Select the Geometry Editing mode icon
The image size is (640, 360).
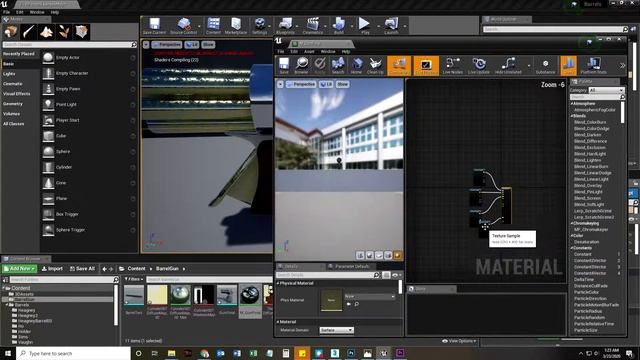click(x=81, y=31)
